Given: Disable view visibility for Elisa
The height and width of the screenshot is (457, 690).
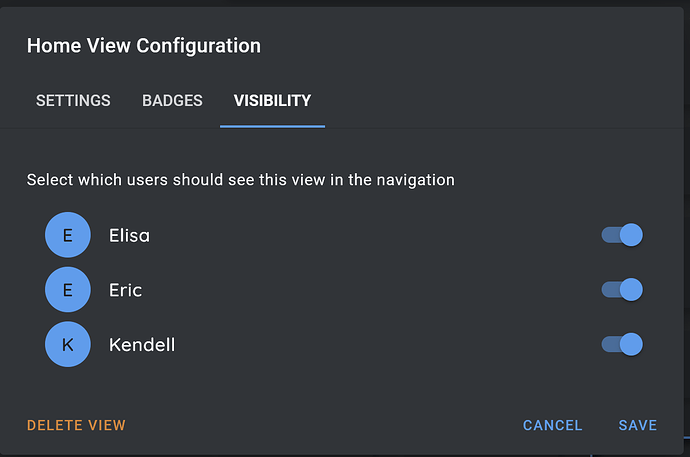Looking at the screenshot, I should click(x=622, y=236).
